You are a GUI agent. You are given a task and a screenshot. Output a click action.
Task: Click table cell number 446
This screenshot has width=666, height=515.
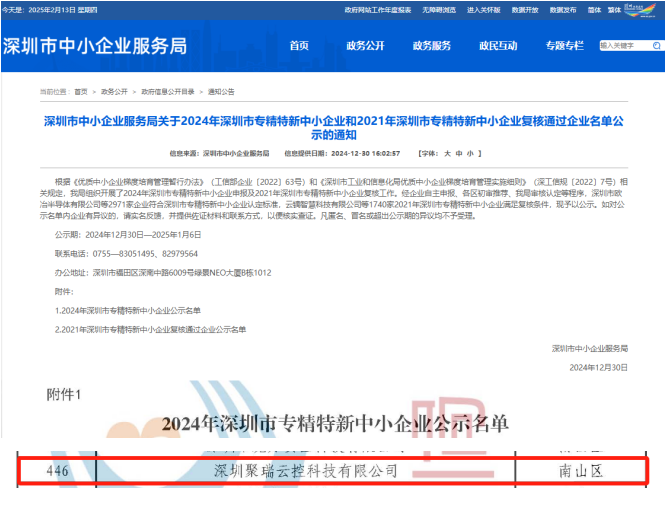tap(57, 471)
